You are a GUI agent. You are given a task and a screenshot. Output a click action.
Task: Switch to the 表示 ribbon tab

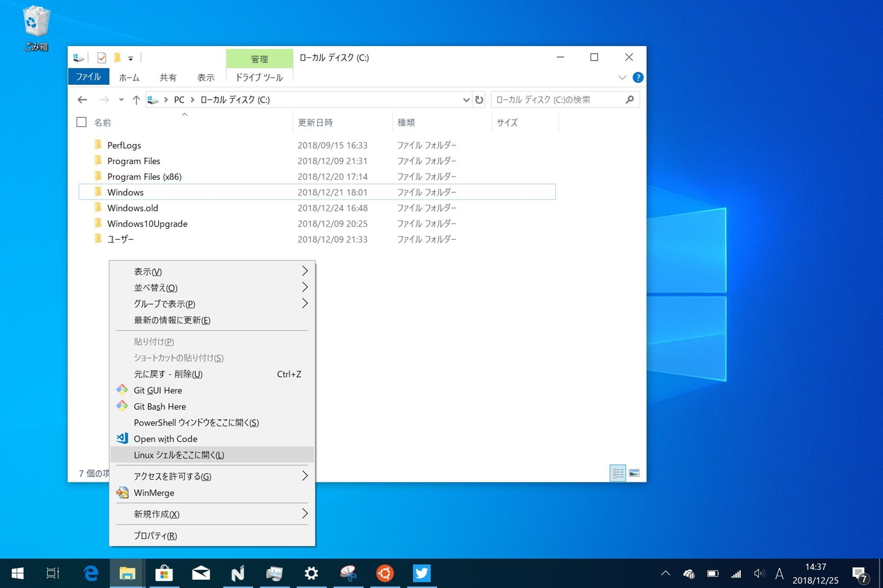click(x=205, y=77)
